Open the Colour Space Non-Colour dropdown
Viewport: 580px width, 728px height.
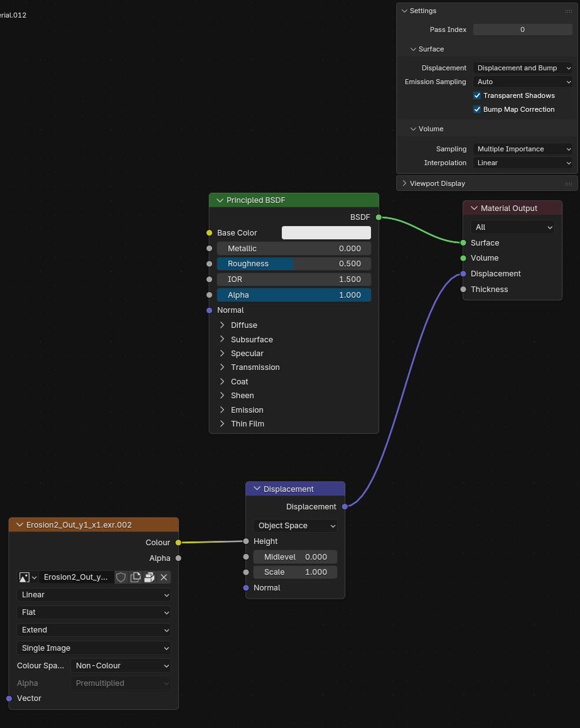121,666
